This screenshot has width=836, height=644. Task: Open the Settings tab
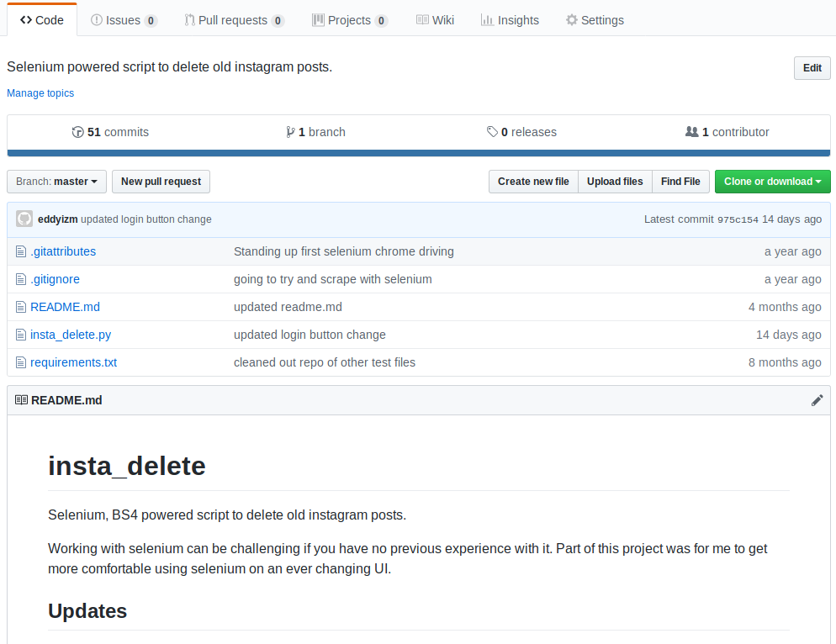point(595,20)
